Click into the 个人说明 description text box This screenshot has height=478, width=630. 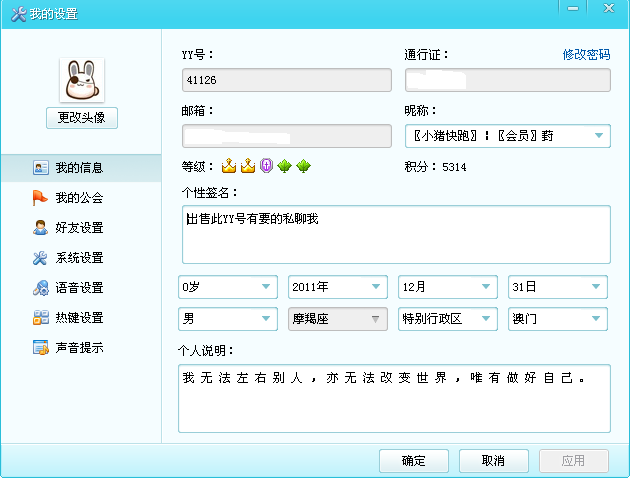(x=395, y=398)
